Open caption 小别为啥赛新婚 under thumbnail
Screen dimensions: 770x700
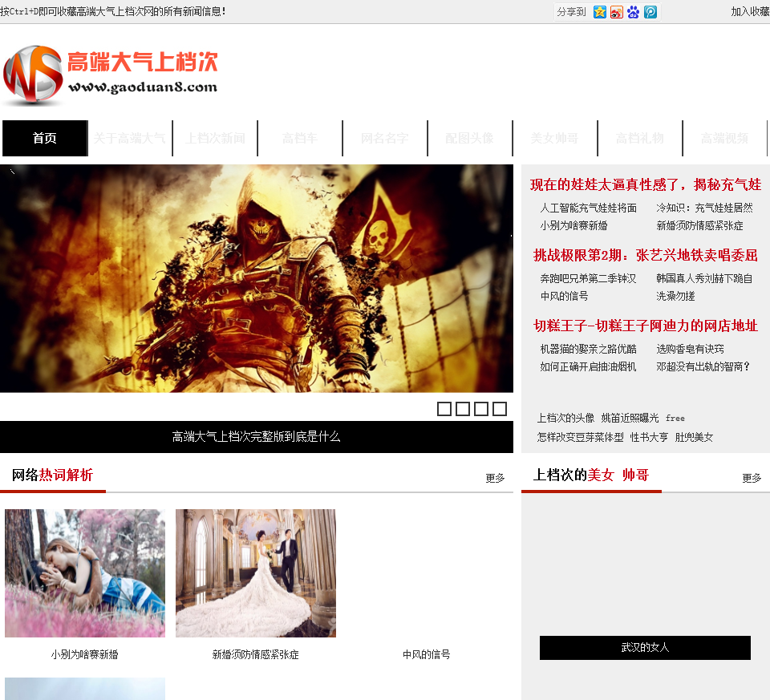[85, 654]
